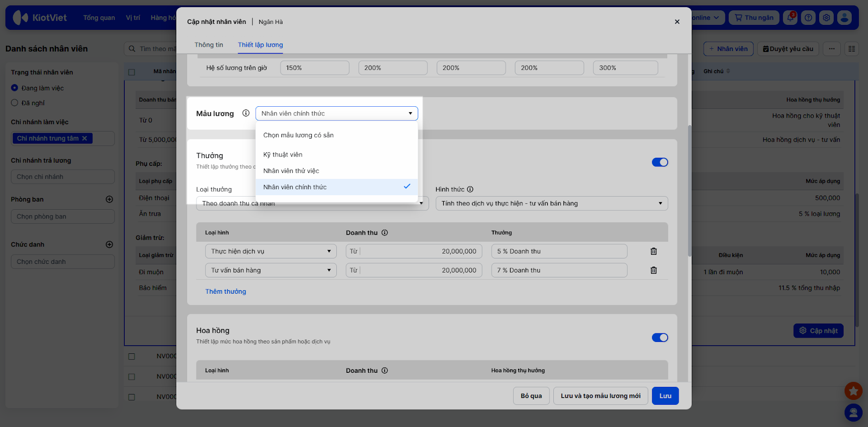Choose Nhân viên thử việc option

tap(291, 171)
